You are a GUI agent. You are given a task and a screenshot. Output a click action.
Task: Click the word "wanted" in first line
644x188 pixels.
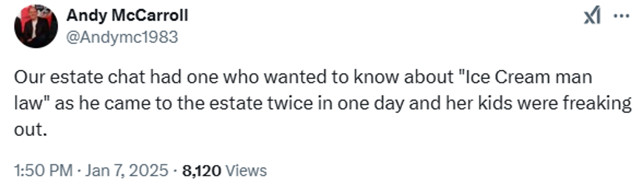pos(295,77)
